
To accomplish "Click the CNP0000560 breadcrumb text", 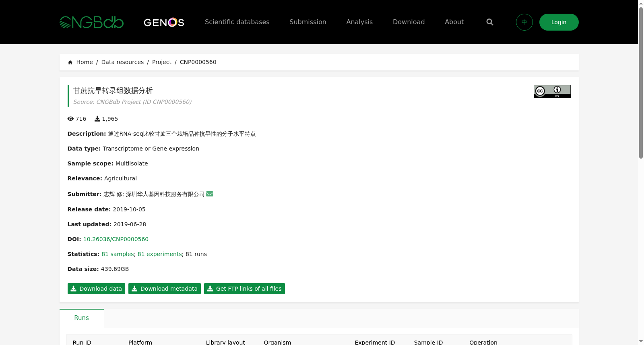I will pos(198,62).
